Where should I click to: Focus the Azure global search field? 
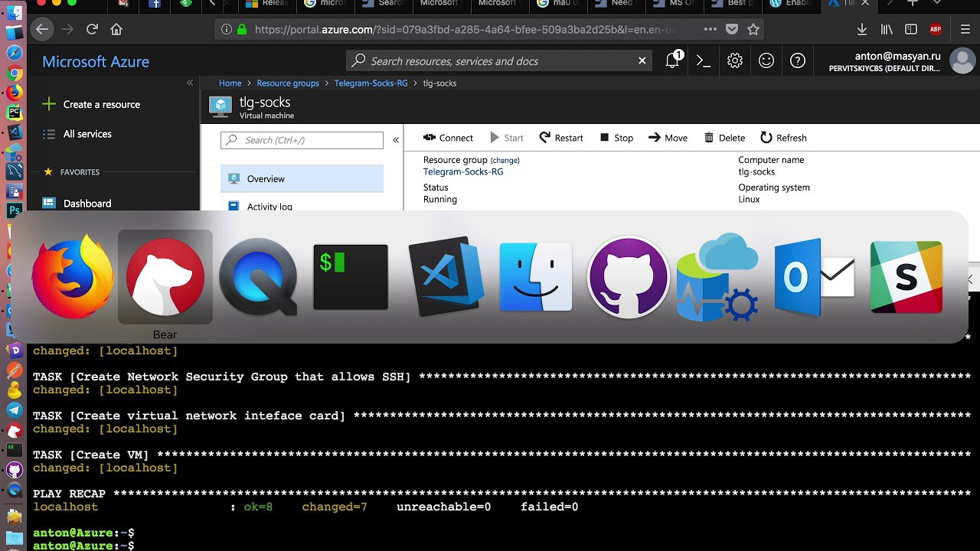point(498,60)
